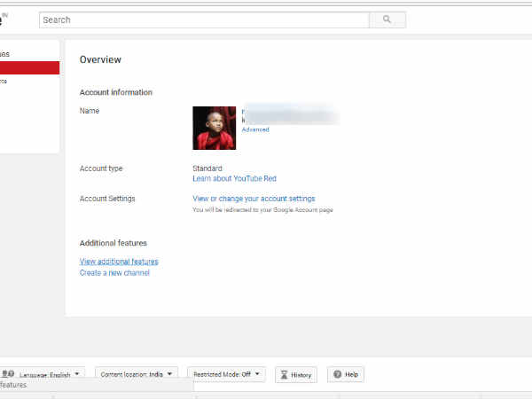Open the Restricted Mode: Off dropdown
Screen dimensions: 532x399
226,374
